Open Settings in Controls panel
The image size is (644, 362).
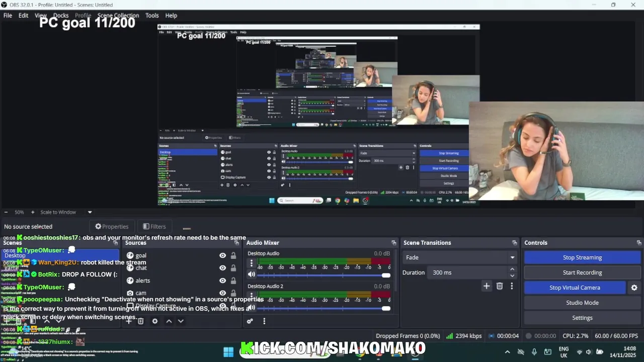click(x=582, y=318)
